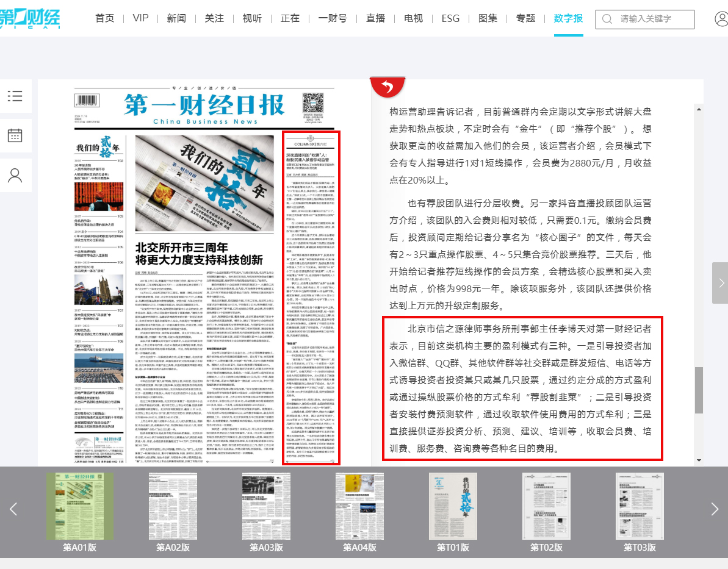Open the 直播 live link
Image resolution: width=728 pixels, height=569 pixels.
coord(375,18)
